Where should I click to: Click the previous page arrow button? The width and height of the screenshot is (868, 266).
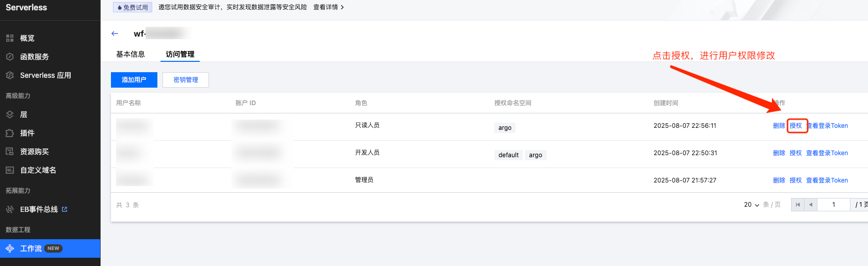[x=811, y=205]
